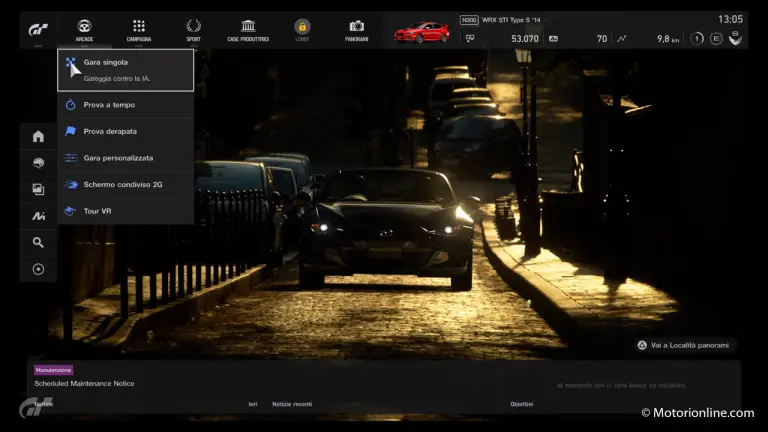Open Case Produttrici brand showroom
Image resolution: width=768 pixels, height=432 pixels.
click(247, 29)
